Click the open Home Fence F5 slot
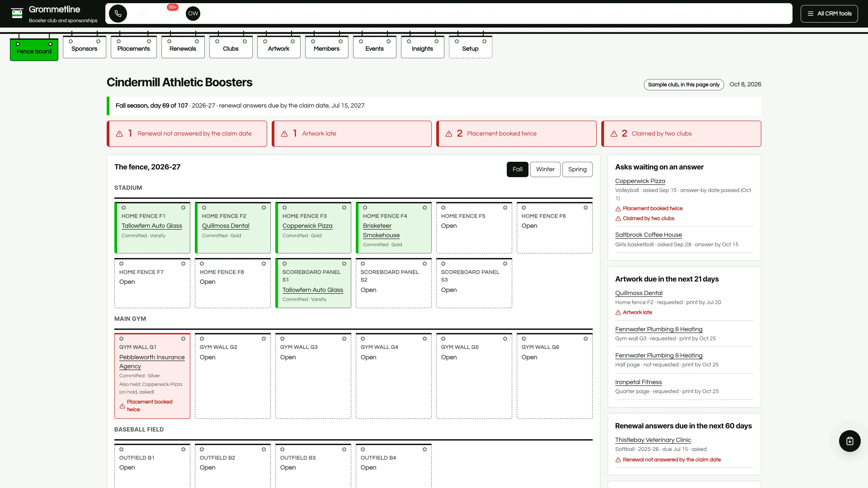This screenshot has width=868, height=488. tap(474, 228)
